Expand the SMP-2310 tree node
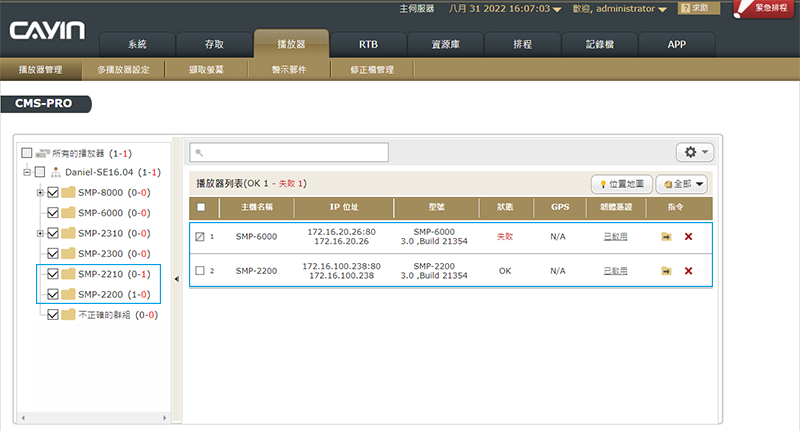The height and width of the screenshot is (431, 800). 40,233
